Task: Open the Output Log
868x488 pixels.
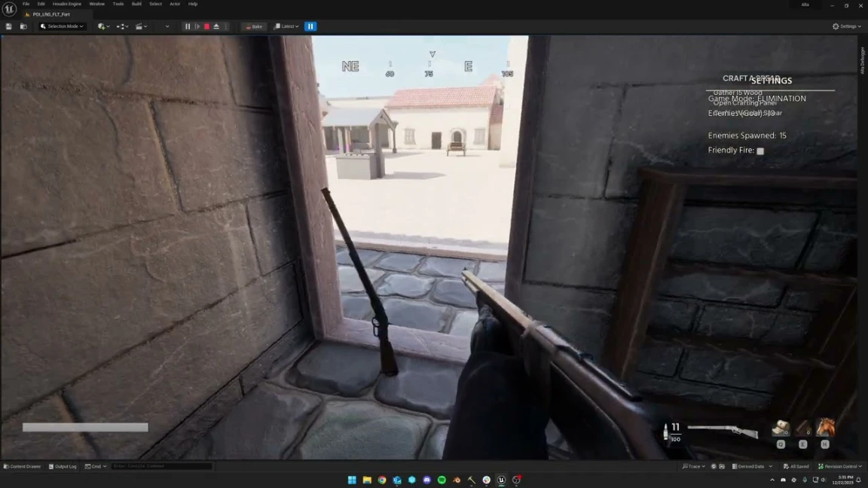Action: pyautogui.click(x=63, y=466)
